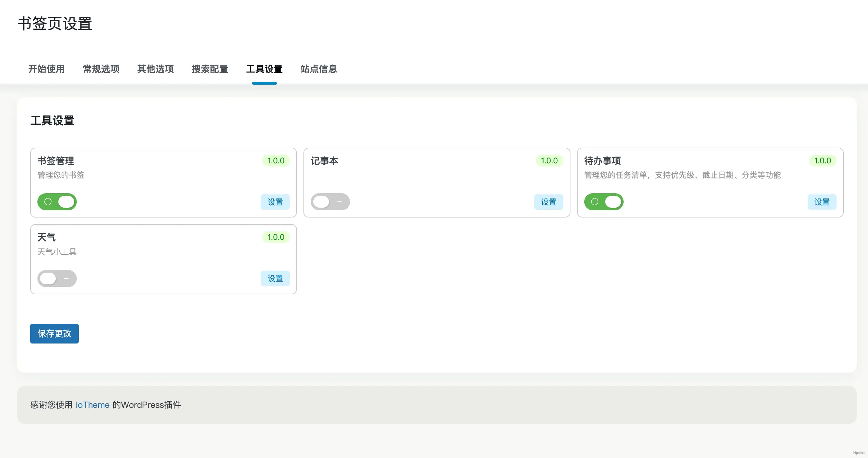Switch to the 开始使用 tab
The height and width of the screenshot is (458, 868).
[46, 69]
